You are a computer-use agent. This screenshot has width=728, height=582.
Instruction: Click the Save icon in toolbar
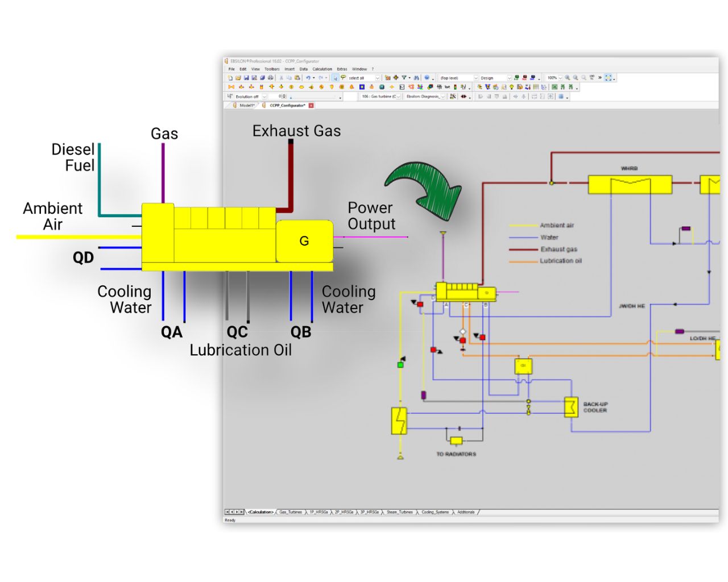coord(247,78)
